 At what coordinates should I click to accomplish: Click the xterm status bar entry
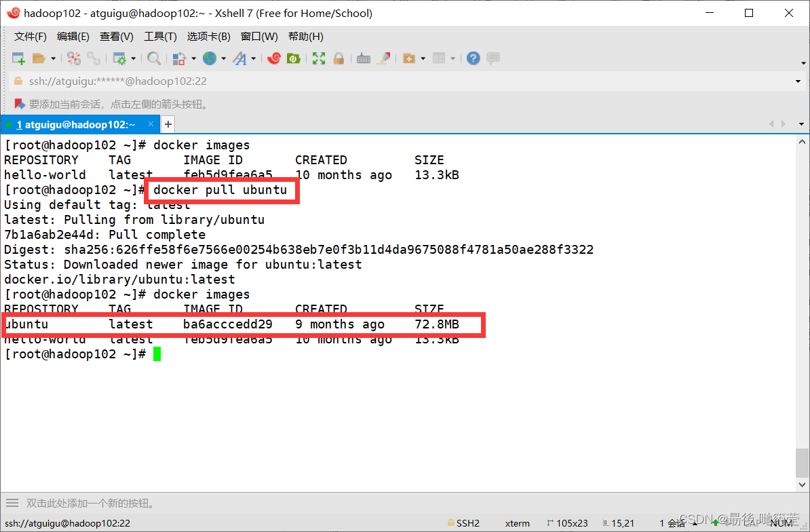pyautogui.click(x=517, y=523)
